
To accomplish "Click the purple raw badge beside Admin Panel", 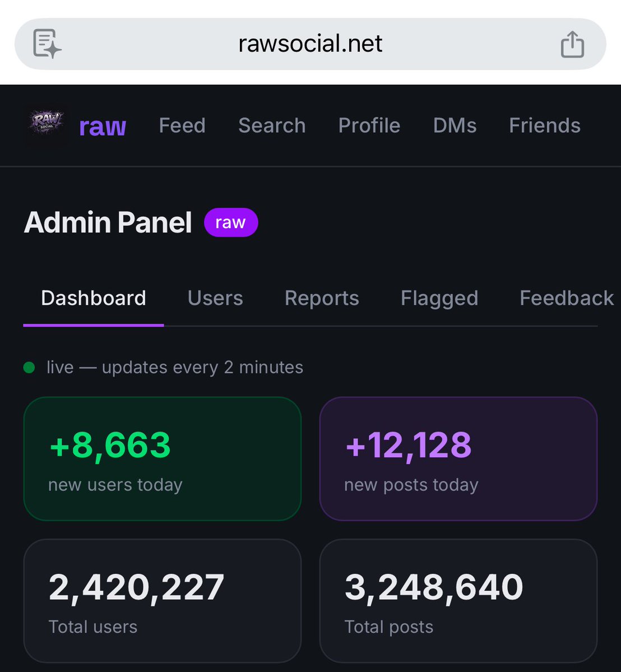I will pos(231,223).
